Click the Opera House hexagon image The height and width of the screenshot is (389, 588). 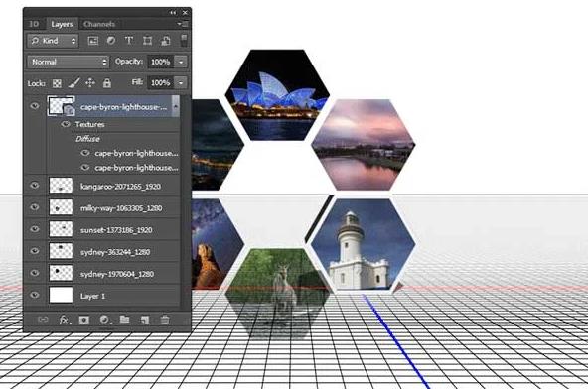[277, 95]
